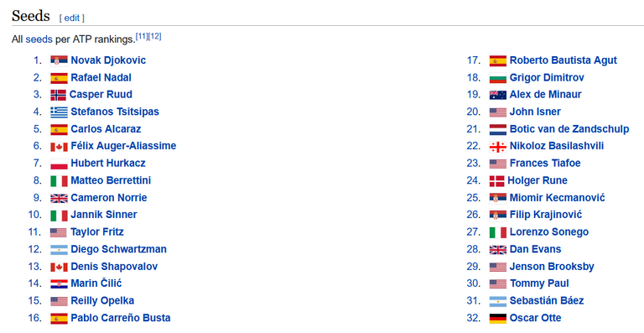Open Rafael Nadal's player page

pyautogui.click(x=101, y=78)
